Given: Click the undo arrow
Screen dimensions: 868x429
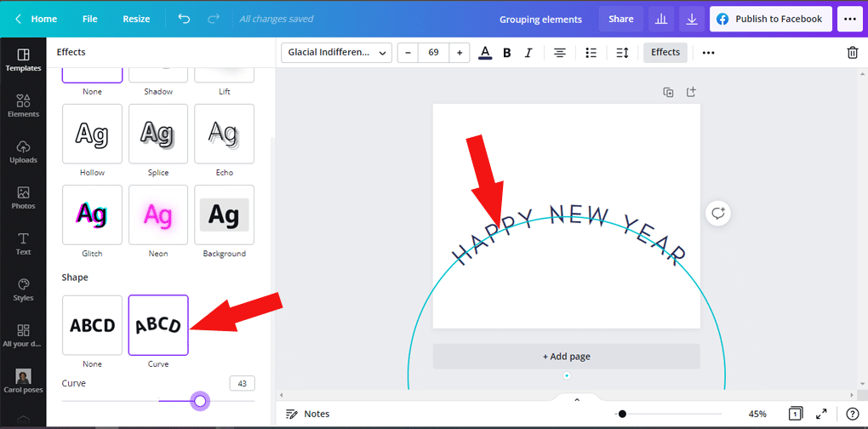Looking at the screenshot, I should (x=184, y=19).
